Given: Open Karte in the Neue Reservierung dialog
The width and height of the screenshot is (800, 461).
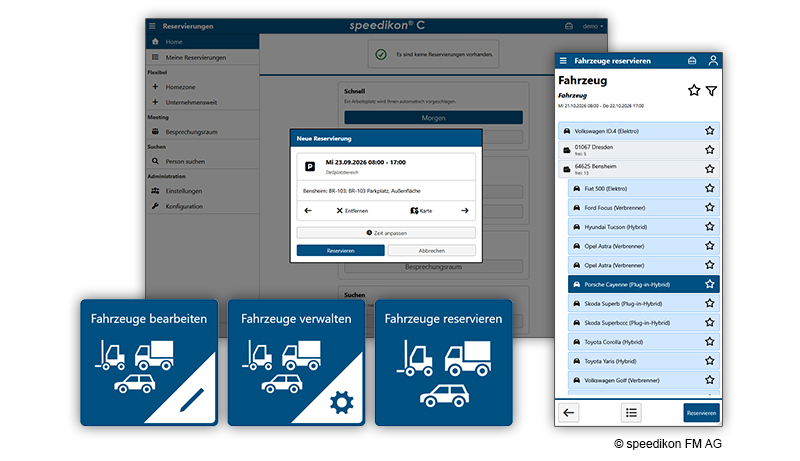Looking at the screenshot, I should (421, 211).
